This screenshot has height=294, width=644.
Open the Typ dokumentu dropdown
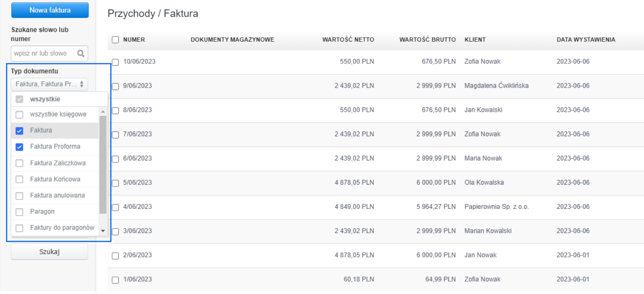click(x=49, y=84)
